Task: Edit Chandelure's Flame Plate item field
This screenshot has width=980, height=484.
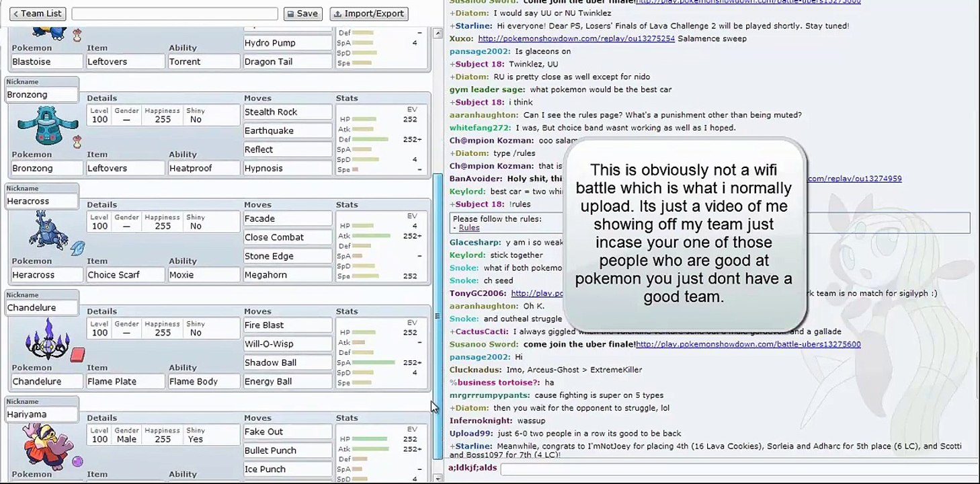Action: [x=126, y=382]
